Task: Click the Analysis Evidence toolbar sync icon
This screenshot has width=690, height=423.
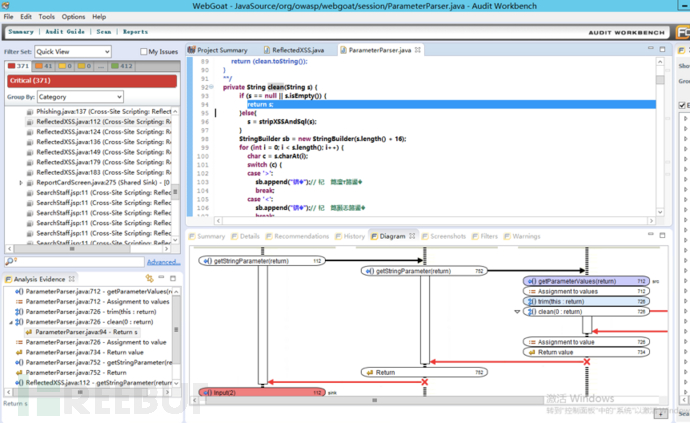Action: (x=148, y=278)
